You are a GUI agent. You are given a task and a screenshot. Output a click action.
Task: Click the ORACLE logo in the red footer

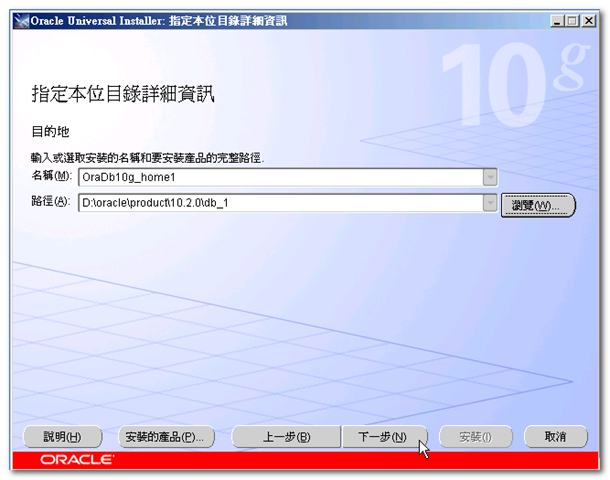pyautogui.click(x=77, y=460)
